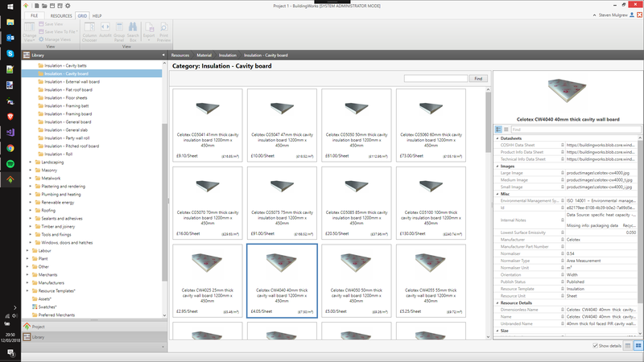The image size is (644, 362).
Task: Collapse Library panel with the arrow icon
Action: [163, 55]
